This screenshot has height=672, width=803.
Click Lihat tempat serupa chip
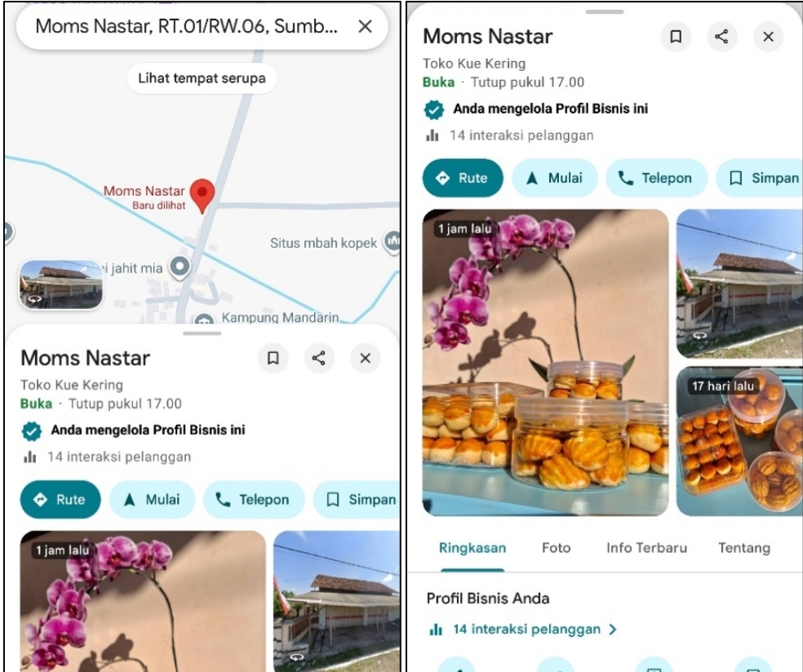point(202,78)
